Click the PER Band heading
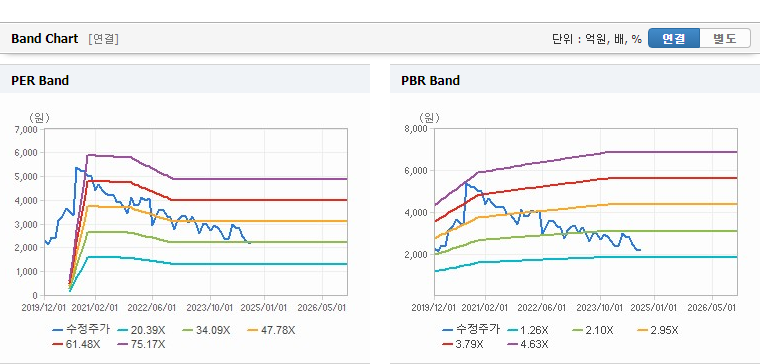Screen dimensions: 760x364 click(x=40, y=80)
